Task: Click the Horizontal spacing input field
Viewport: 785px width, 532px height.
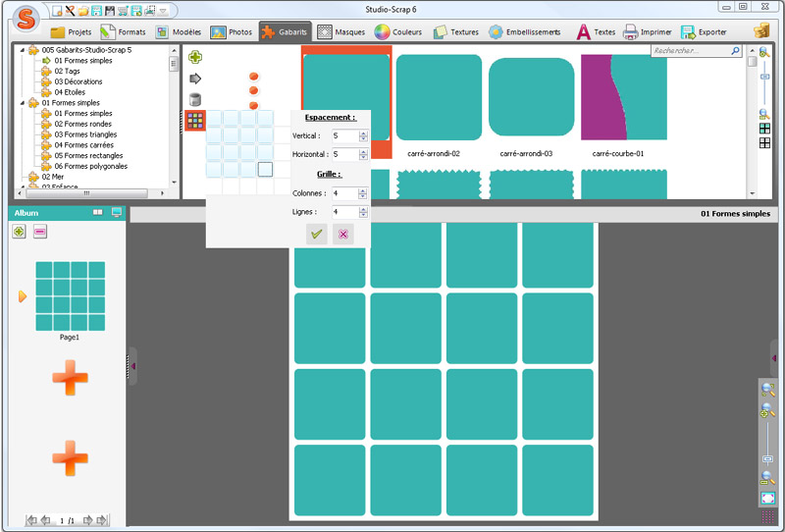Action: (x=345, y=154)
